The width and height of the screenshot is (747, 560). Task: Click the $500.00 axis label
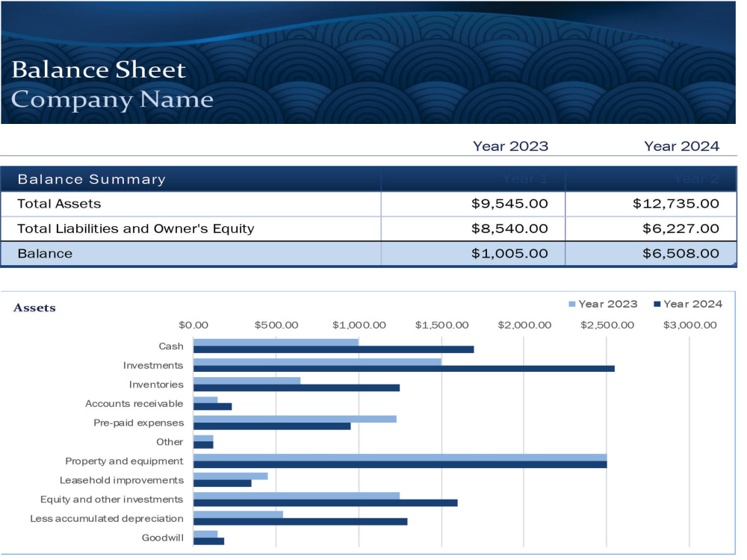(x=276, y=326)
